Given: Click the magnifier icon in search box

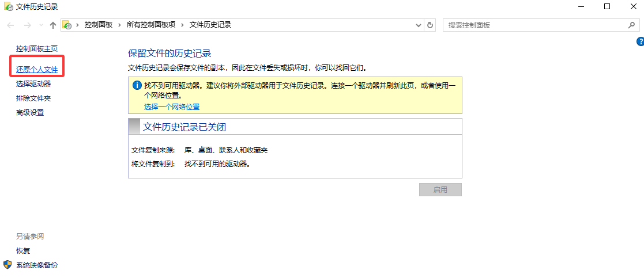Looking at the screenshot, I should click(631, 25).
